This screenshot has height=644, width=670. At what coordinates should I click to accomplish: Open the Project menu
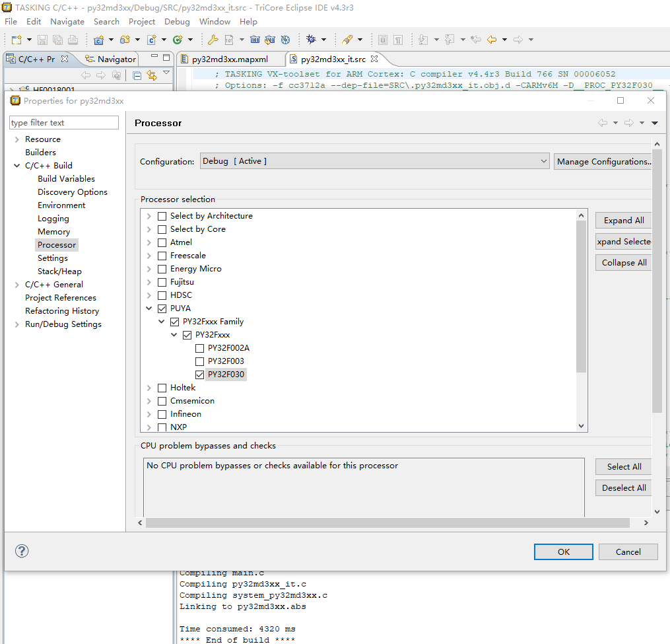141,21
